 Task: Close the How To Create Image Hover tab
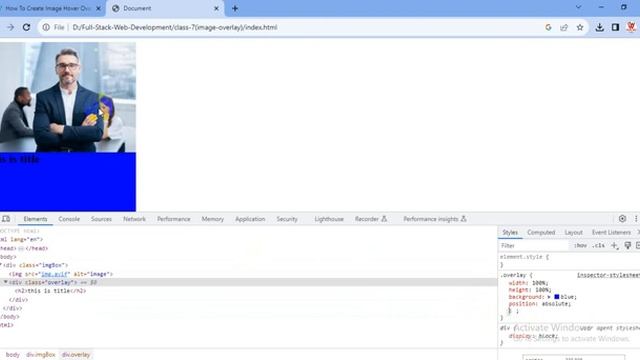tap(98, 8)
